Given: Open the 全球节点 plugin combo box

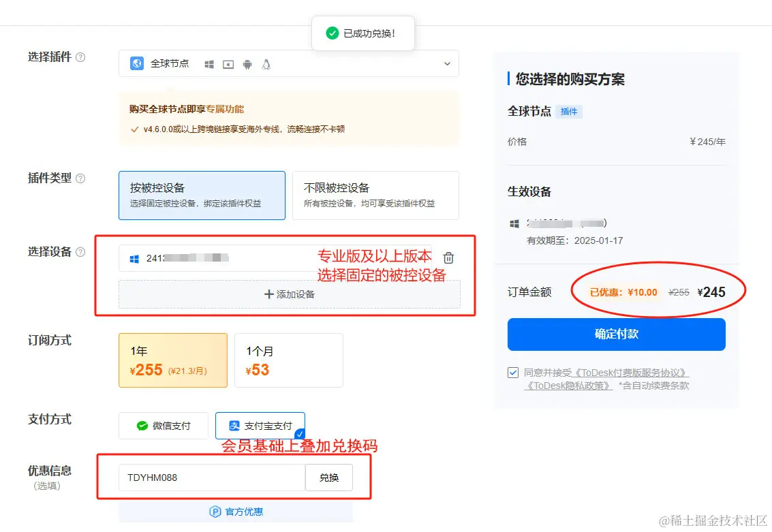Looking at the screenshot, I should coord(288,63).
